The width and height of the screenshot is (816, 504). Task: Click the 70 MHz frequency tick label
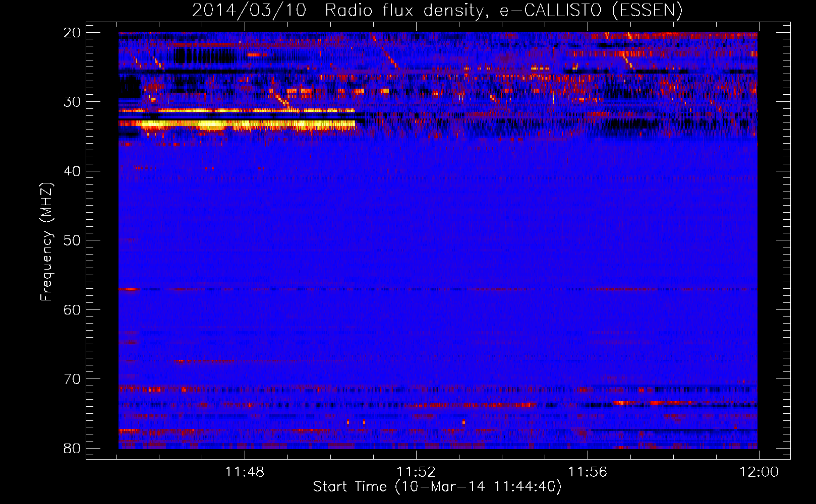72,379
